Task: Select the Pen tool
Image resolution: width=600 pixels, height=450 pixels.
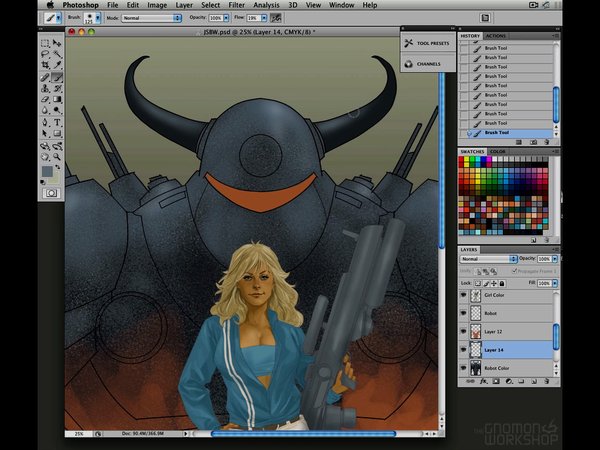Action: 45,122
